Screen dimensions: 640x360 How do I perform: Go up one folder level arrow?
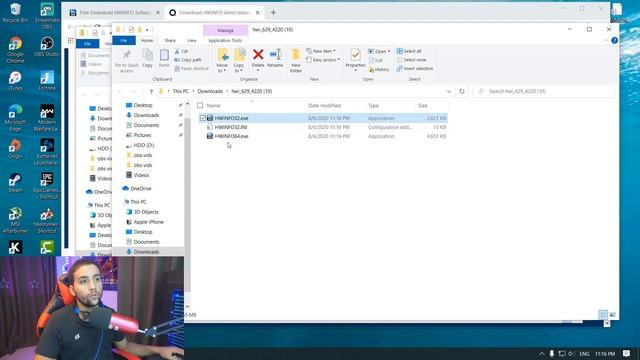pos(151,91)
